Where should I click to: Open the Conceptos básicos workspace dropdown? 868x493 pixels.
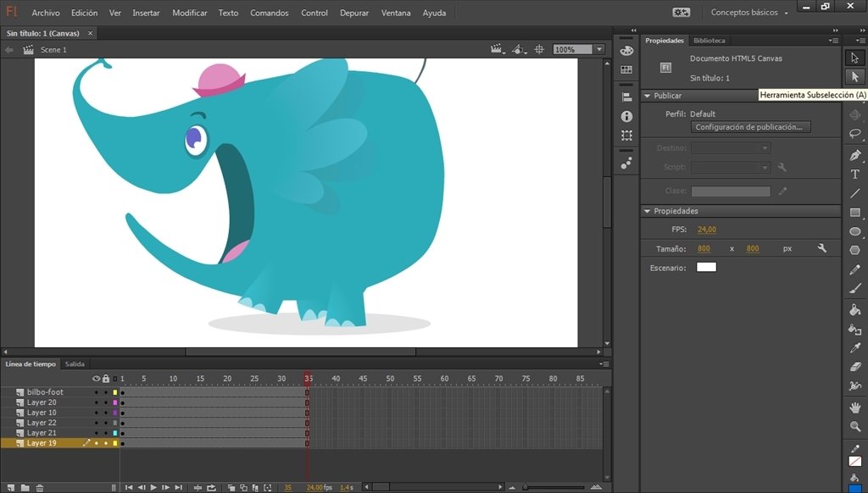click(749, 12)
